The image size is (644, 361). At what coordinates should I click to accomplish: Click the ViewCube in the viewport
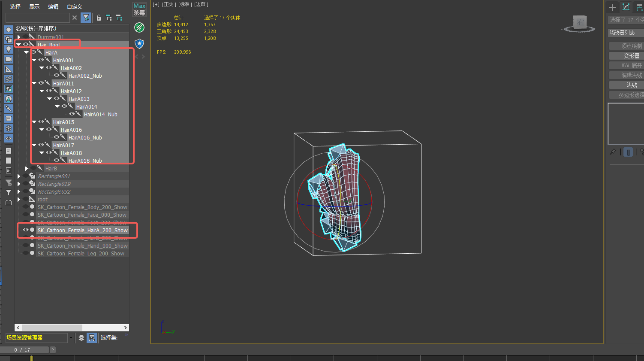[x=579, y=23]
